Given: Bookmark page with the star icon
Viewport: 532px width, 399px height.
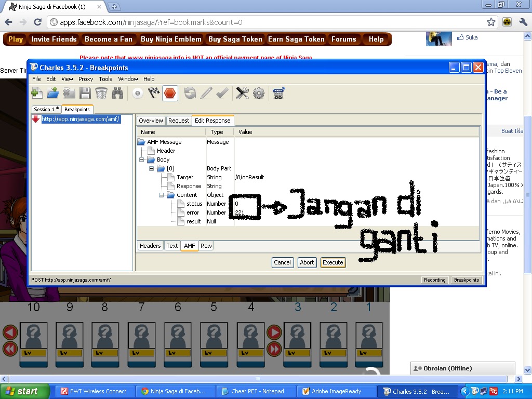Looking at the screenshot, I should point(491,22).
